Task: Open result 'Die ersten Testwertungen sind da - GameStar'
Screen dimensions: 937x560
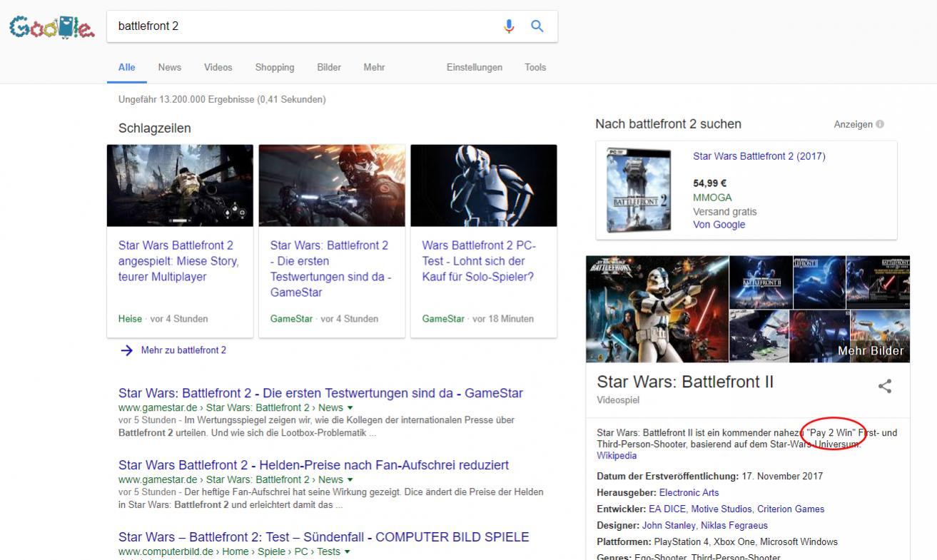Action: 320,393
